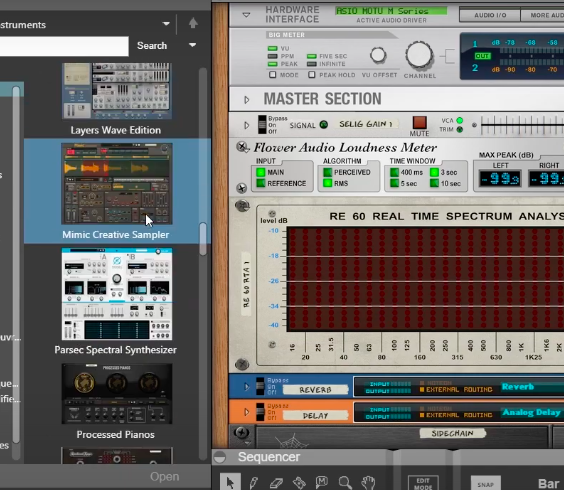Image resolution: width=564 pixels, height=490 pixels.
Task: Toggle the Peak meter mode LED
Action: [273, 64]
